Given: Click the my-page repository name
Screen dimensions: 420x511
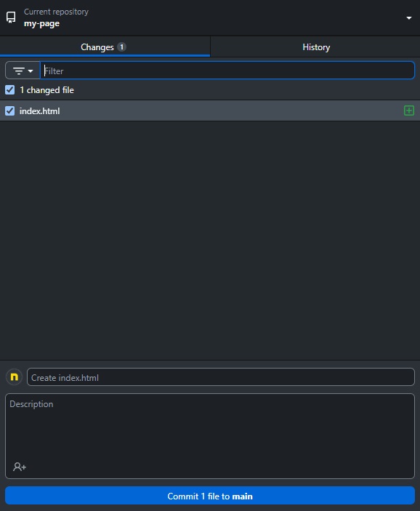Looking at the screenshot, I should pyautogui.click(x=41, y=24).
